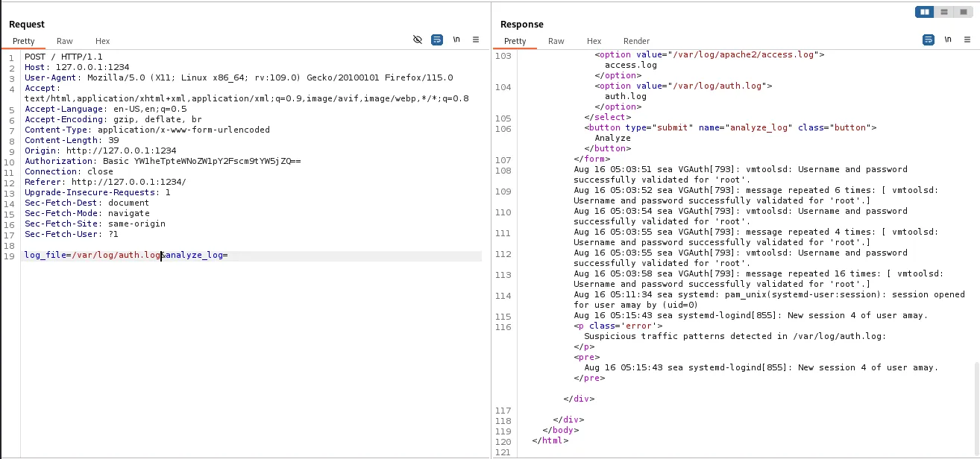The width and height of the screenshot is (980, 459).
Task: Open the Response panel hamburger menu
Action: 967,39
